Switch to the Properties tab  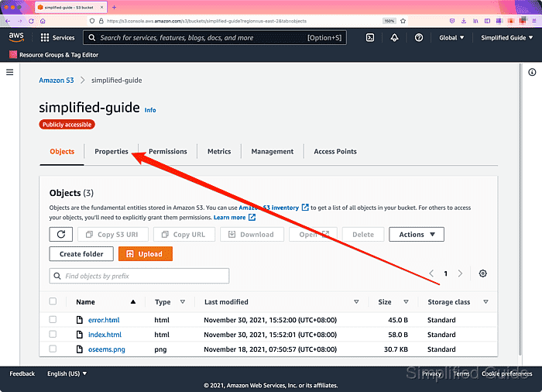111,152
